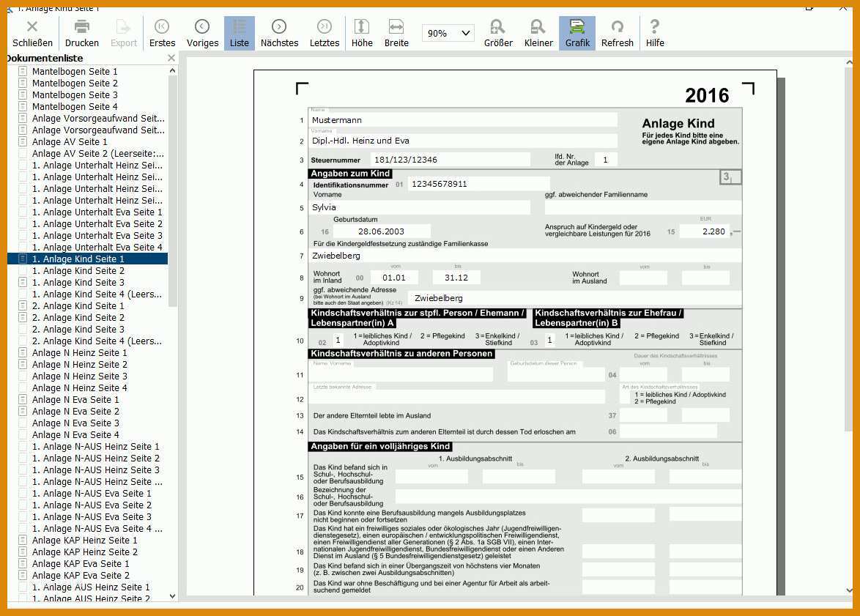Select Mantelbogen Seite 3 in list

coord(75,95)
